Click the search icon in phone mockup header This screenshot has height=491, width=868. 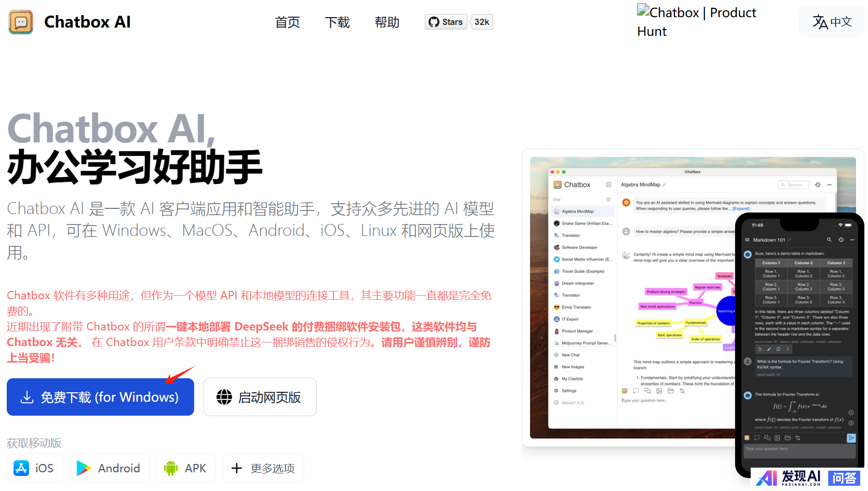[829, 240]
